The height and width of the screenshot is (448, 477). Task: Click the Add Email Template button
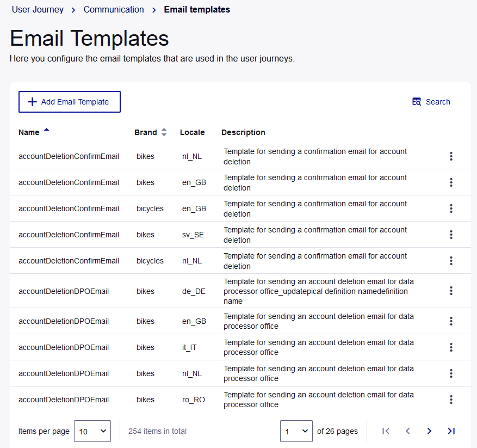70,102
